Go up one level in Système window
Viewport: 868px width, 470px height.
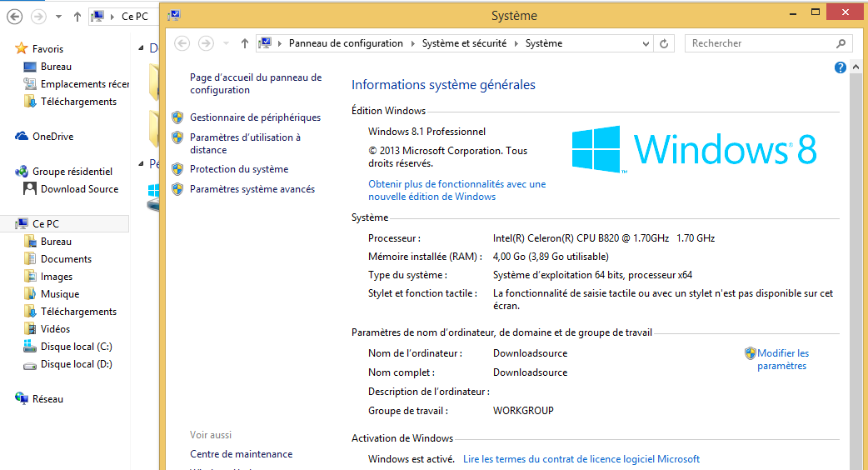coord(245,43)
